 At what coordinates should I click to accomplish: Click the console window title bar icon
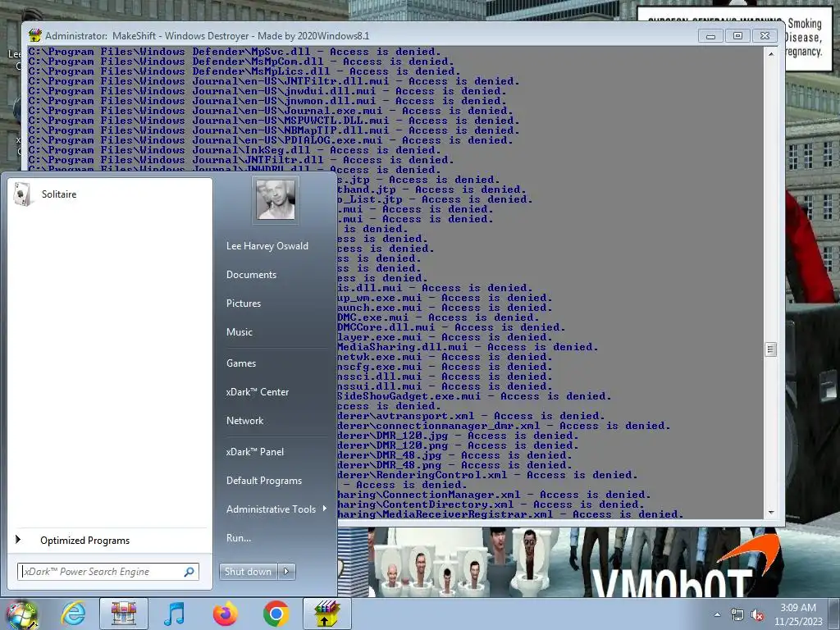tap(34, 36)
